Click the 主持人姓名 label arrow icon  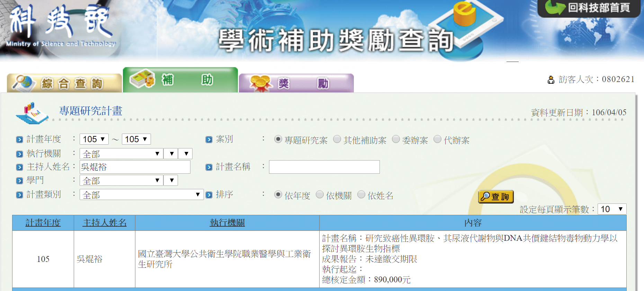(x=19, y=167)
